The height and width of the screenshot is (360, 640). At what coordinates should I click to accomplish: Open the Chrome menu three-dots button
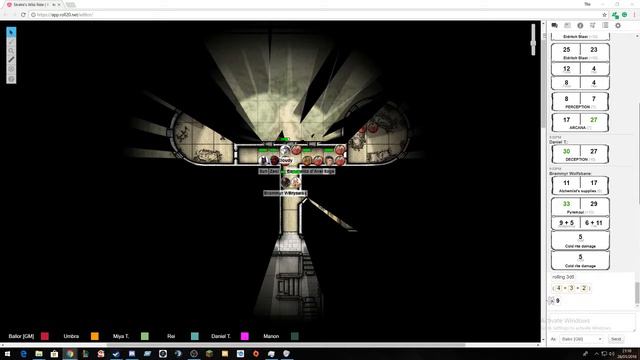(635, 15)
